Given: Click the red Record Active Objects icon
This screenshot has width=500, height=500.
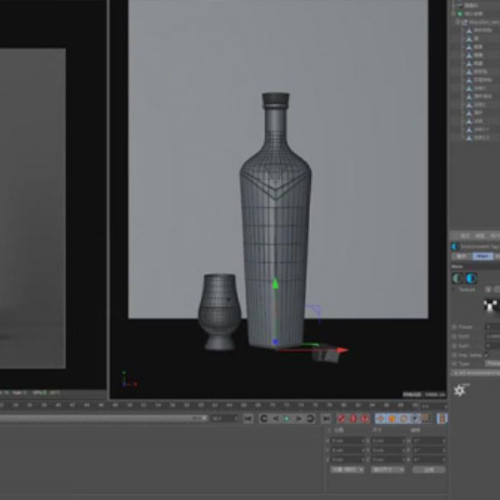Looking at the screenshot, I should point(341,418).
